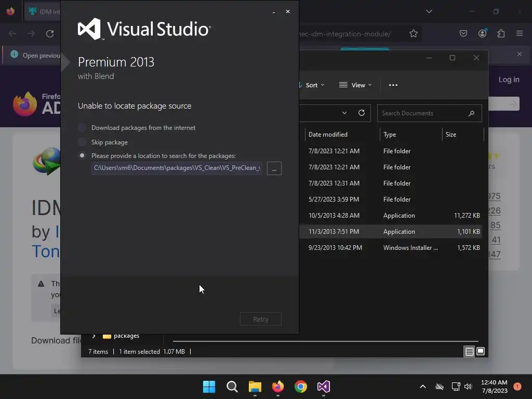Screen dimensions: 532x399
Task: Click the Retry button in Visual Studio setup
Action: pos(261,319)
